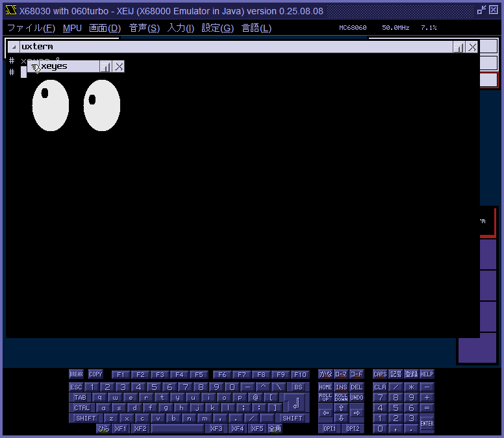Click the left arrow cursor key
The width and height of the screenshot is (504, 438).
pyautogui.click(x=325, y=413)
